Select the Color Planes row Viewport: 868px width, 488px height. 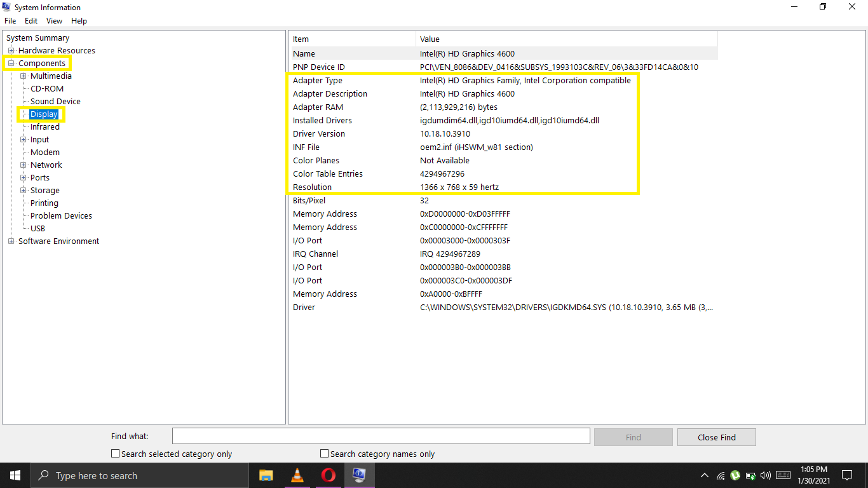click(504, 161)
